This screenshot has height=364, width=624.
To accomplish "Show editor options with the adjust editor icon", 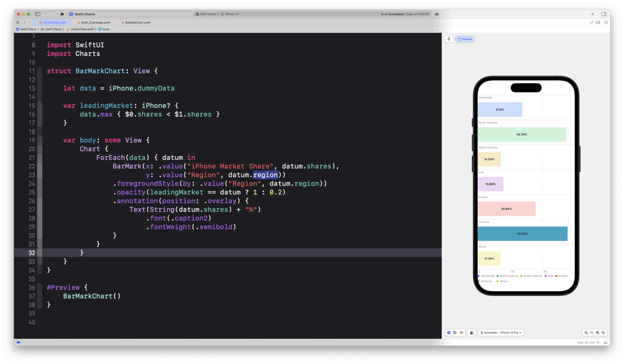I will (598, 22).
